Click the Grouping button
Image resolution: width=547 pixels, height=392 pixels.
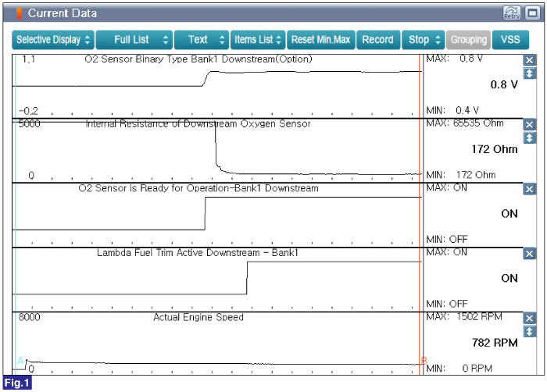tap(469, 40)
